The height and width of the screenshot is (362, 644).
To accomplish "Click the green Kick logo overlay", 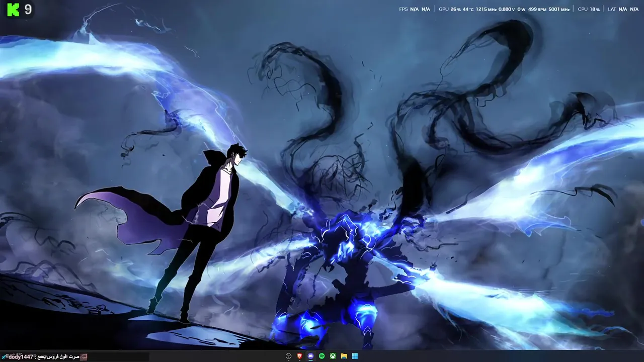I will point(13,9).
